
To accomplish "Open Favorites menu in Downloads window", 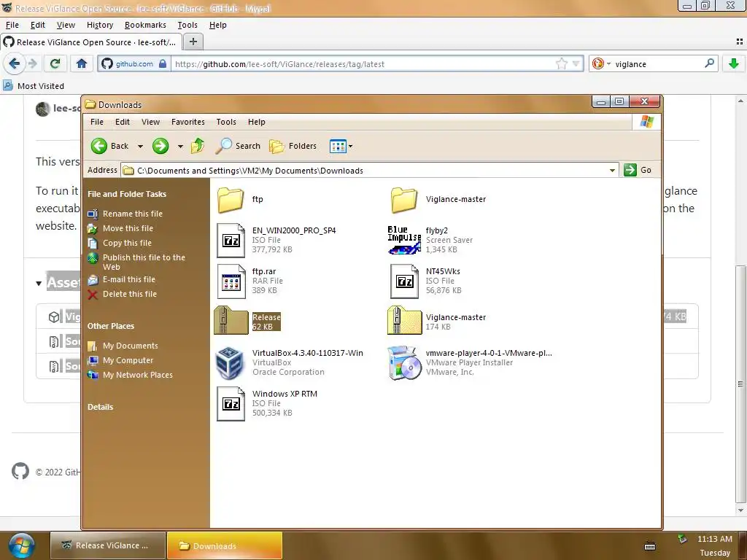I will click(x=187, y=122).
